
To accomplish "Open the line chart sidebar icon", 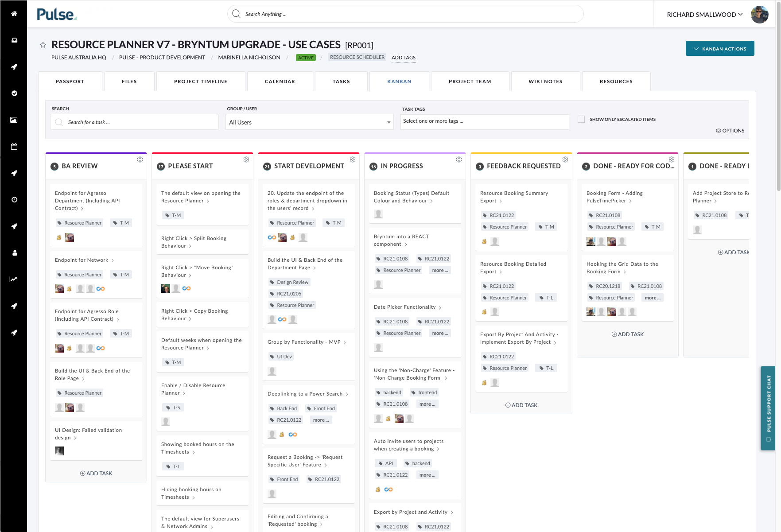I will pyautogui.click(x=14, y=280).
